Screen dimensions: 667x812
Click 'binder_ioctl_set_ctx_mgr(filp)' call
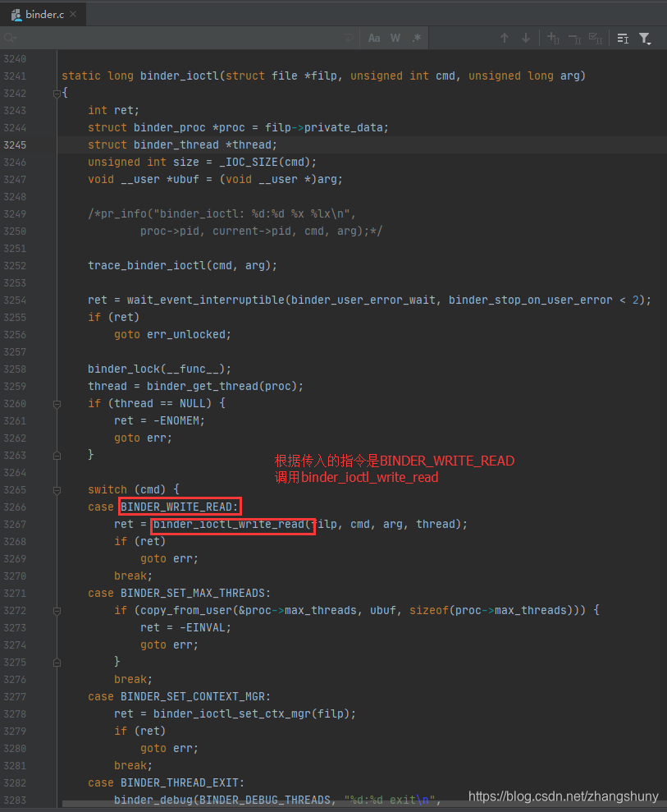tap(251, 713)
